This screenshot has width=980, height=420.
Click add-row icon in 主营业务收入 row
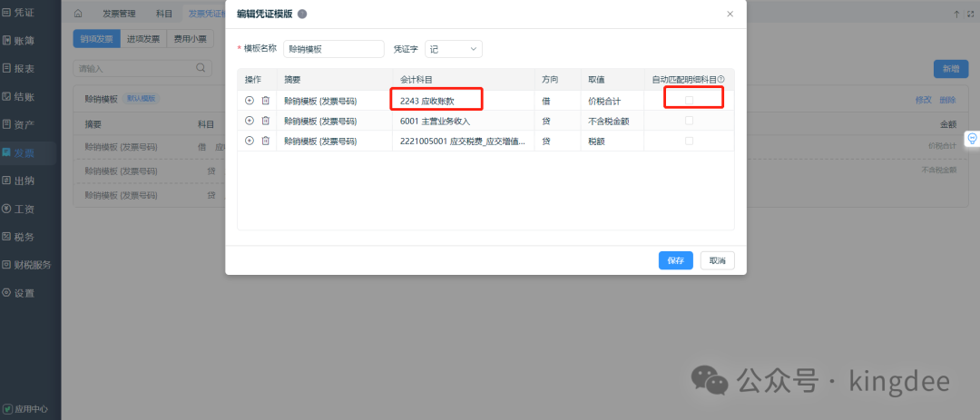pos(250,121)
